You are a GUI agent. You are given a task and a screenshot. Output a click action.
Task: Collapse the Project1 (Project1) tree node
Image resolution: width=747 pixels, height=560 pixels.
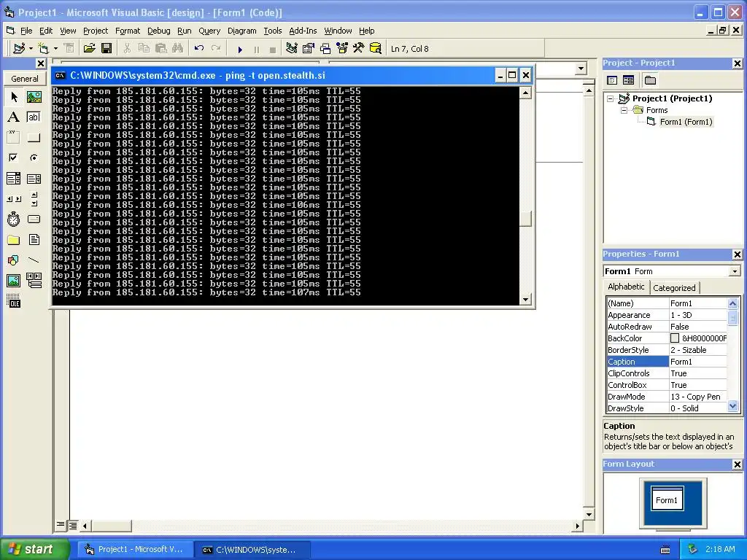tap(611, 98)
